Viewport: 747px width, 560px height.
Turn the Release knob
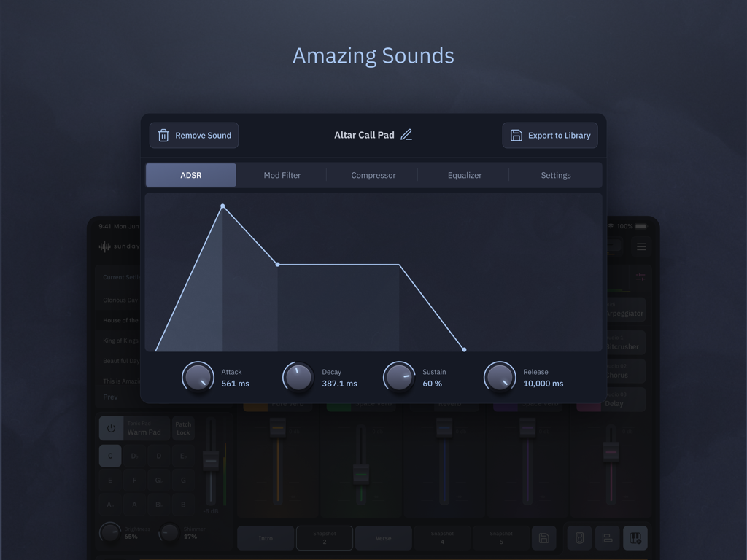500,377
